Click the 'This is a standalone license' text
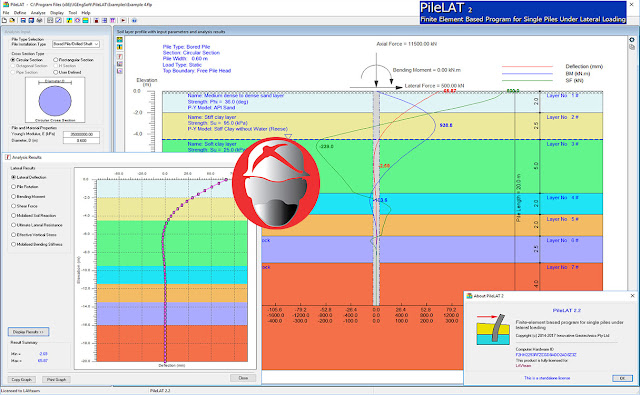The height and width of the screenshot is (395, 640). coord(547,378)
